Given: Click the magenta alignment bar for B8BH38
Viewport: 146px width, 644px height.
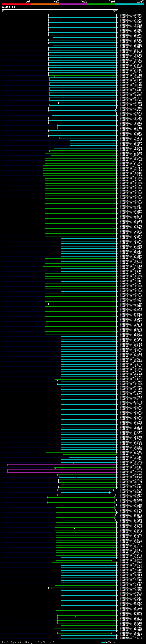Looking at the screenshot, I should point(63,465).
